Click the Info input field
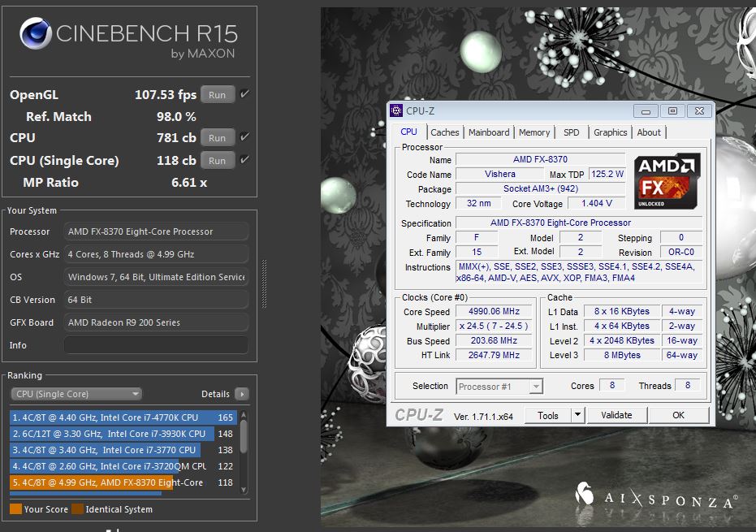756x532 pixels. pyautogui.click(x=156, y=345)
